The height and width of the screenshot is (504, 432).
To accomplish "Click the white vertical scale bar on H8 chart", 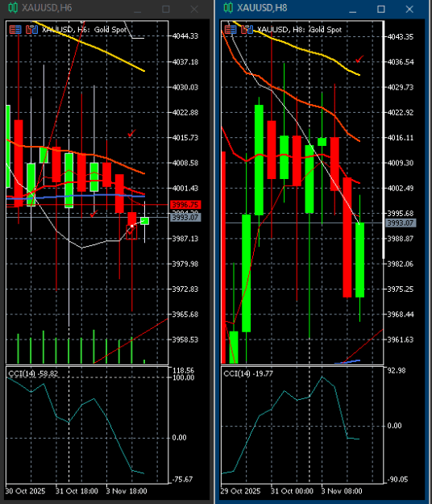I will click(383, 140).
